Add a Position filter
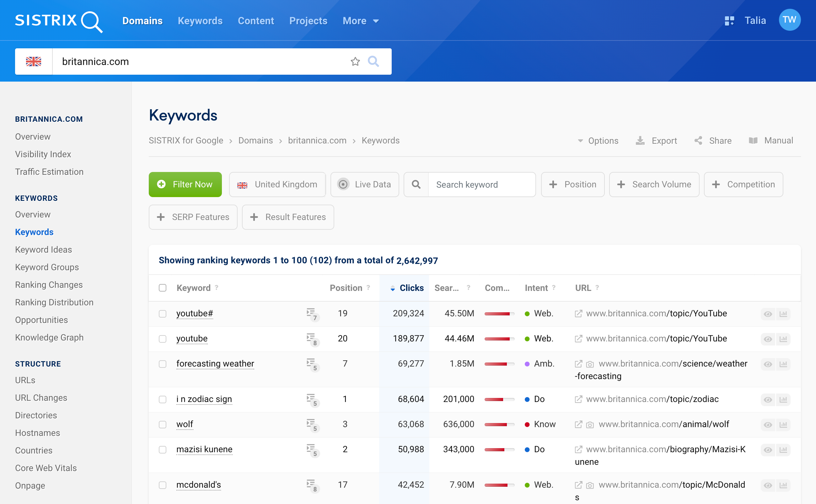816x504 pixels. click(573, 184)
